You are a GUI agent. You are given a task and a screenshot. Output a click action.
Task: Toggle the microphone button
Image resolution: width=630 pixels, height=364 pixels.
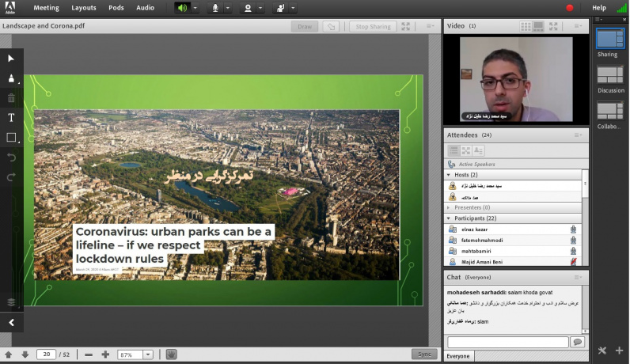(x=214, y=8)
